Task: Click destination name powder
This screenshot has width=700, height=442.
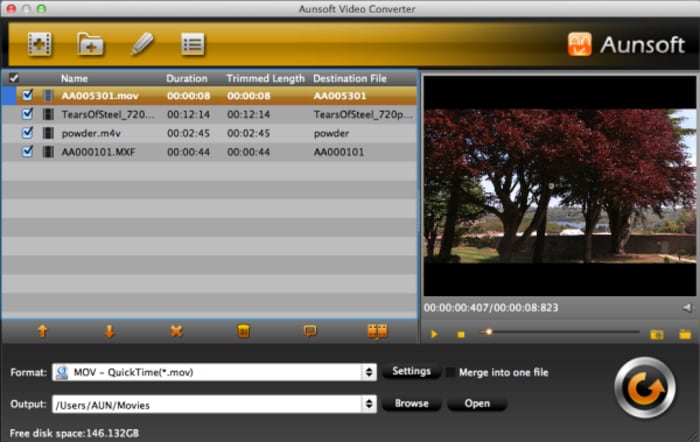Action: pos(331,133)
